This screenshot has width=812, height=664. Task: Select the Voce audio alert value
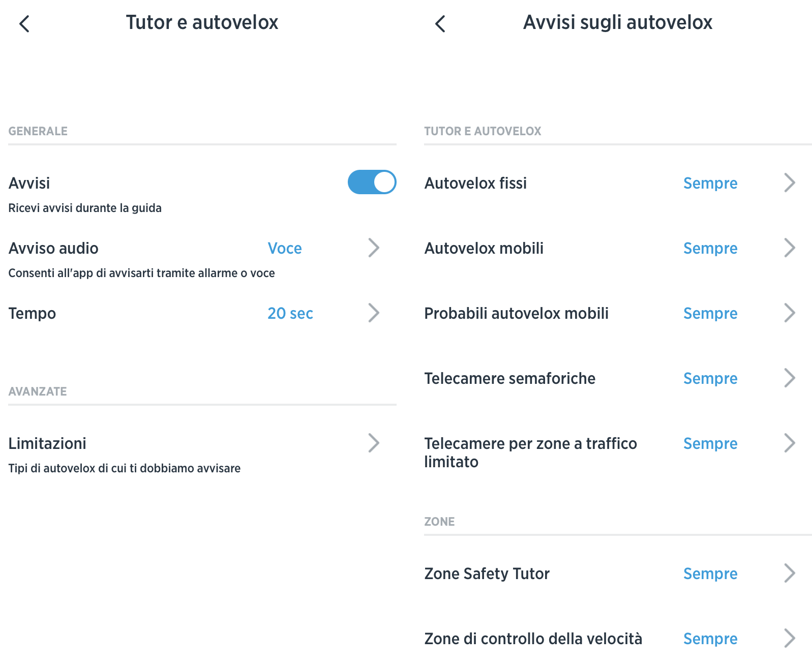[285, 248]
